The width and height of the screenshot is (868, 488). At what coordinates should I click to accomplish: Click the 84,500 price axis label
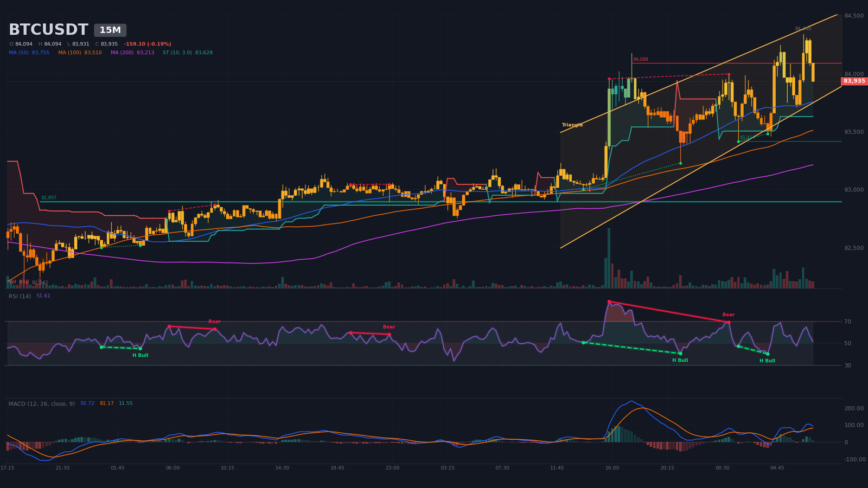[854, 16]
